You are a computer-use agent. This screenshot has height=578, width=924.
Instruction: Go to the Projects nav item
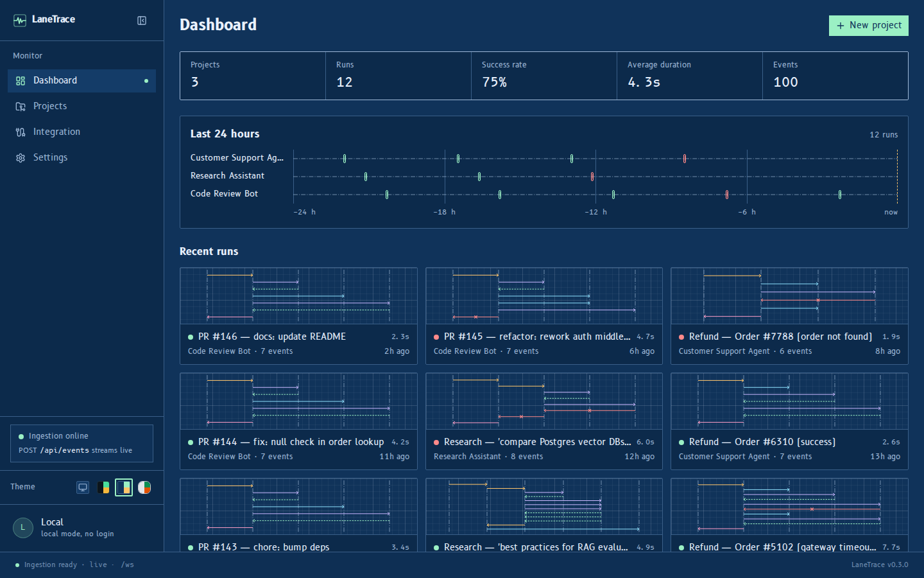pyautogui.click(x=81, y=107)
